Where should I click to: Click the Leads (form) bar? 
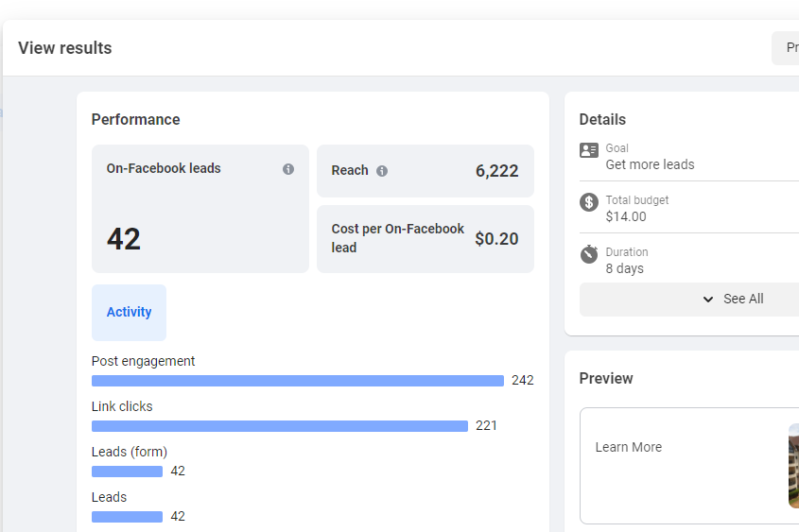click(127, 471)
